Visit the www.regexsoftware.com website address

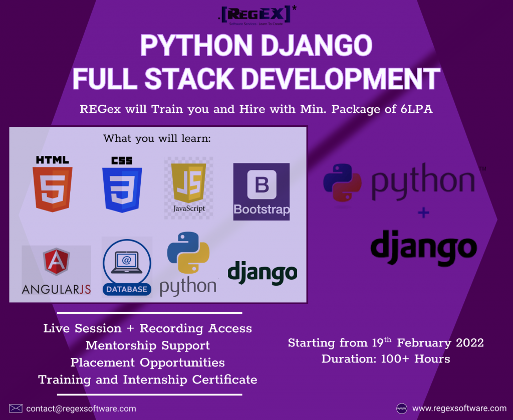point(459,408)
